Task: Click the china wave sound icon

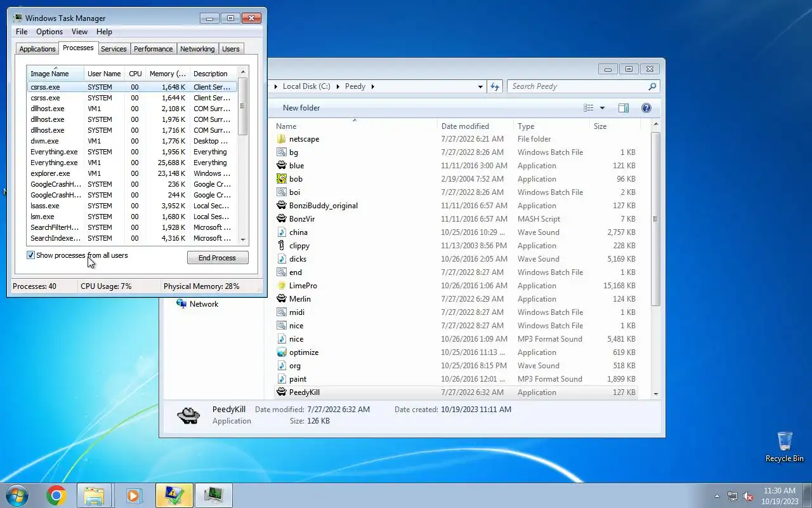Action: pos(282,232)
